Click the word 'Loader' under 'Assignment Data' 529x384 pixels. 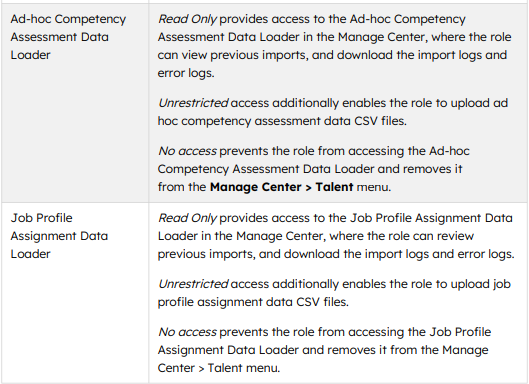coord(30,254)
